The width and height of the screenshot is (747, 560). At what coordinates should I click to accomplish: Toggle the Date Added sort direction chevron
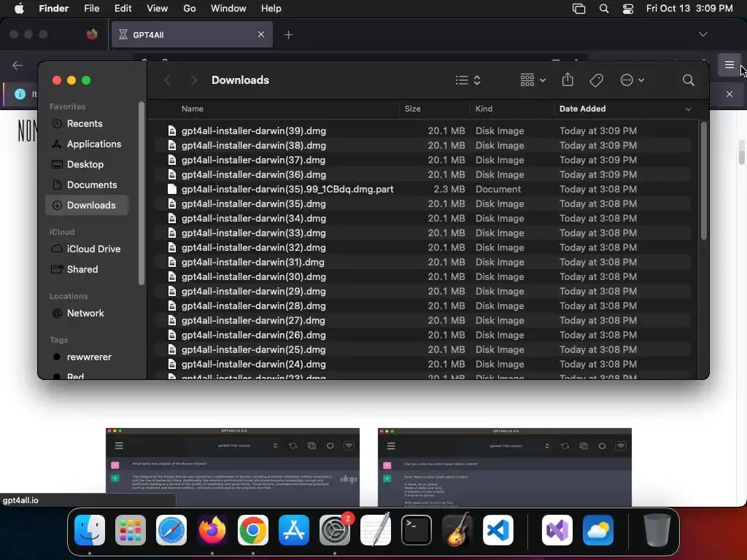[x=688, y=109]
